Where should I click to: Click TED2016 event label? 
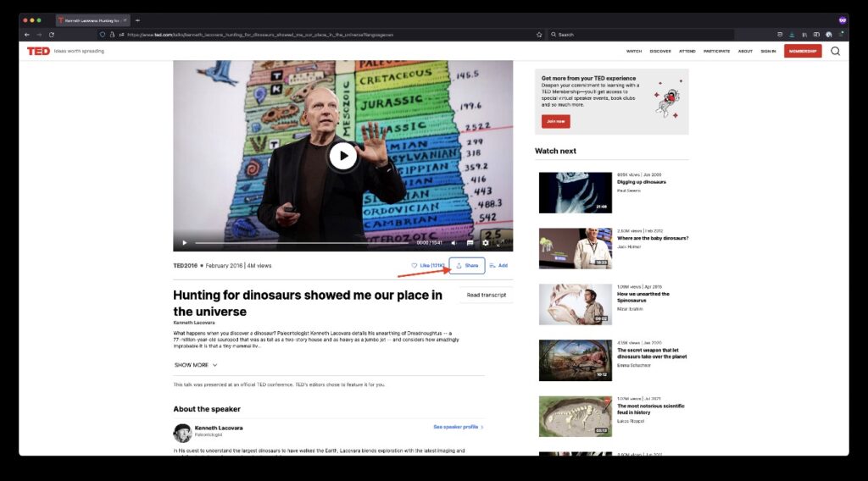(186, 265)
